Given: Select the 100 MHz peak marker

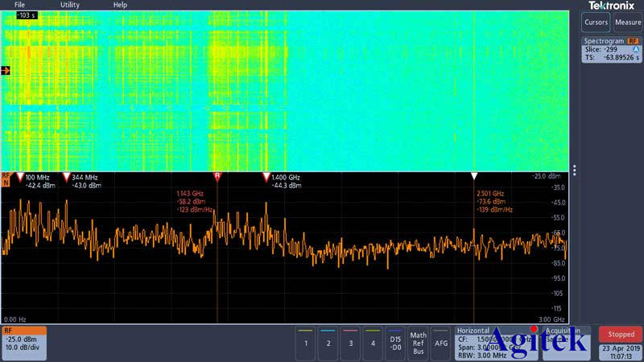Looking at the screenshot, I should [x=21, y=176].
